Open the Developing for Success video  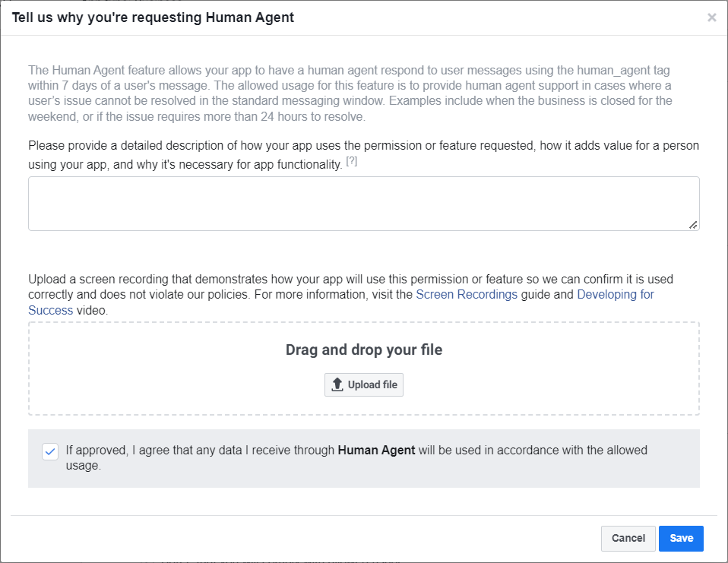click(616, 294)
